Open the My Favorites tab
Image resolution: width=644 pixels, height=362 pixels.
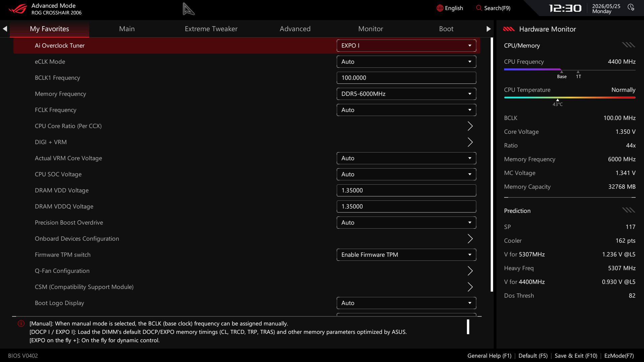[49, 29]
